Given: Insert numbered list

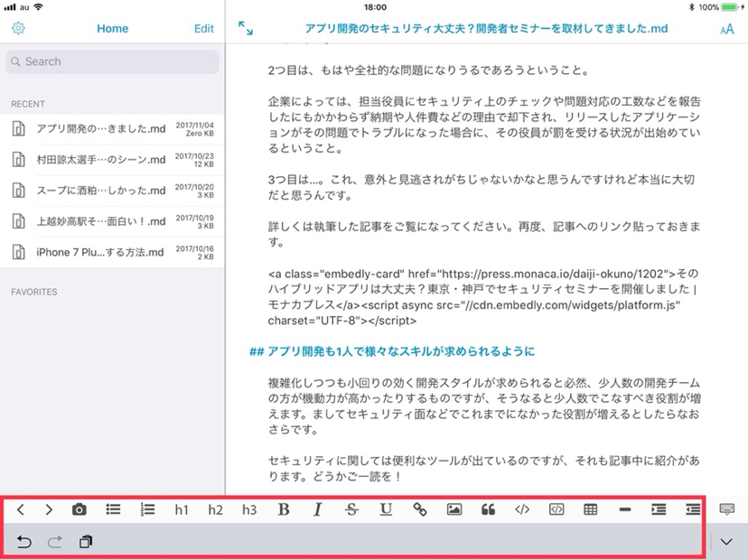Looking at the screenshot, I should coord(147,509).
